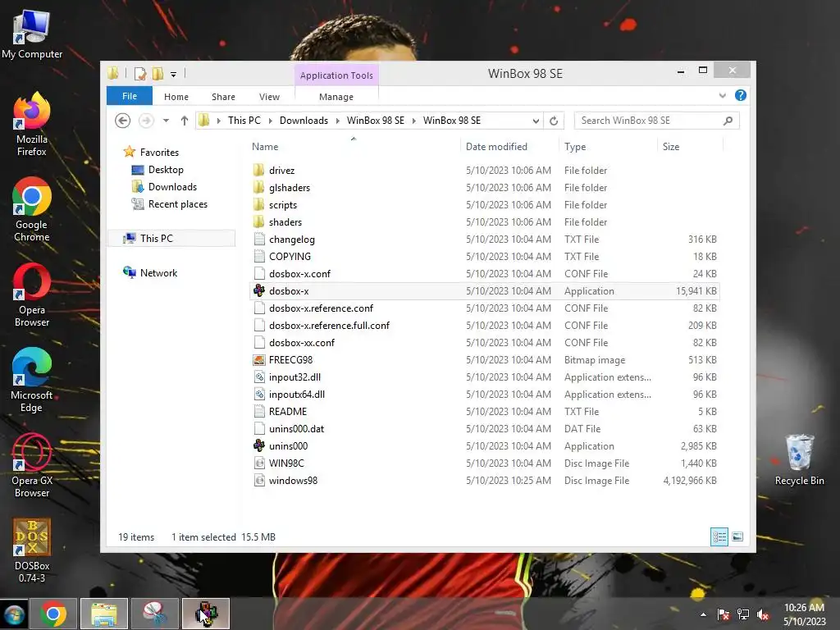Open the Recycle Bin on the desktop

coord(799,460)
